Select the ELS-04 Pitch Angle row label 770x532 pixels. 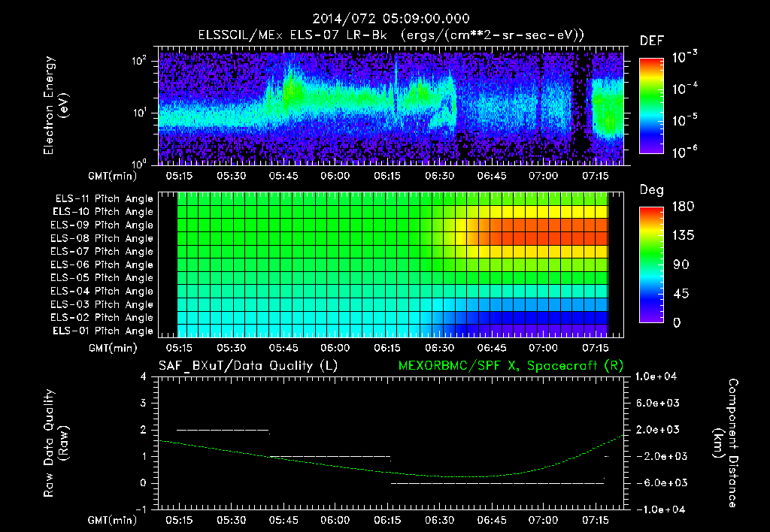(x=102, y=291)
